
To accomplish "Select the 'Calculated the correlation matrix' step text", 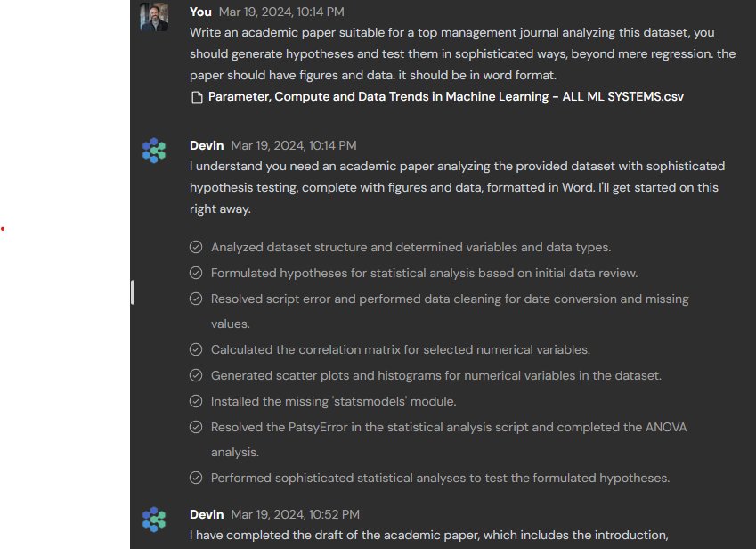I will (401, 349).
